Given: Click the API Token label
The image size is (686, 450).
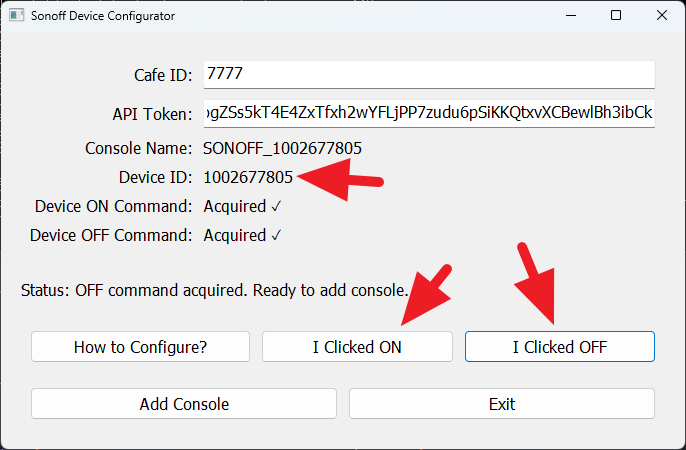Looking at the screenshot, I should coord(152,113).
